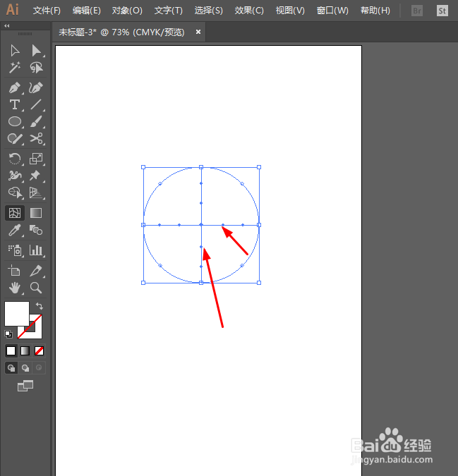Select the Artboard tool

(x=15, y=271)
